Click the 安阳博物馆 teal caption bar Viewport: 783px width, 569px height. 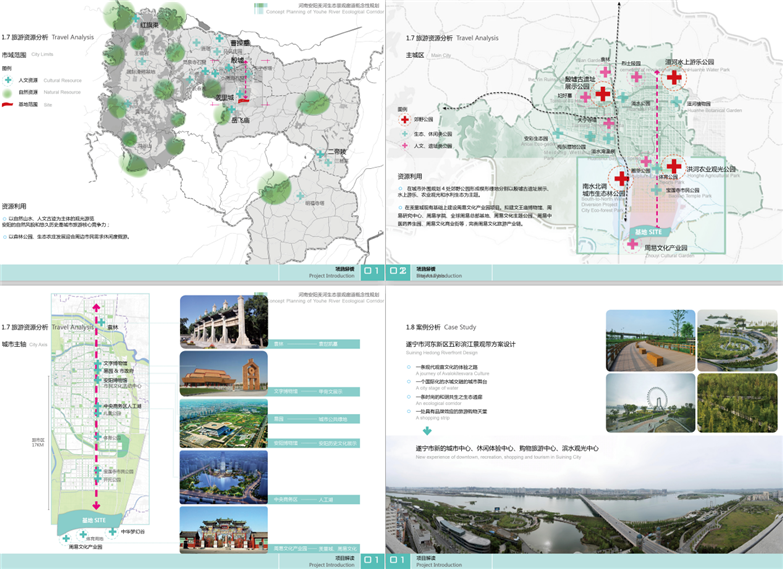click(x=316, y=443)
